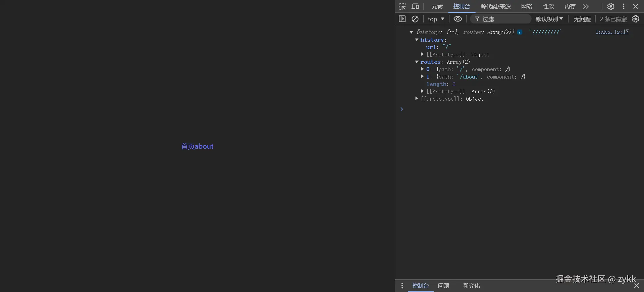Screen dimensions: 644x292
Task: Select the 控制台 tab in bottom drawer
Action: [x=420, y=286]
